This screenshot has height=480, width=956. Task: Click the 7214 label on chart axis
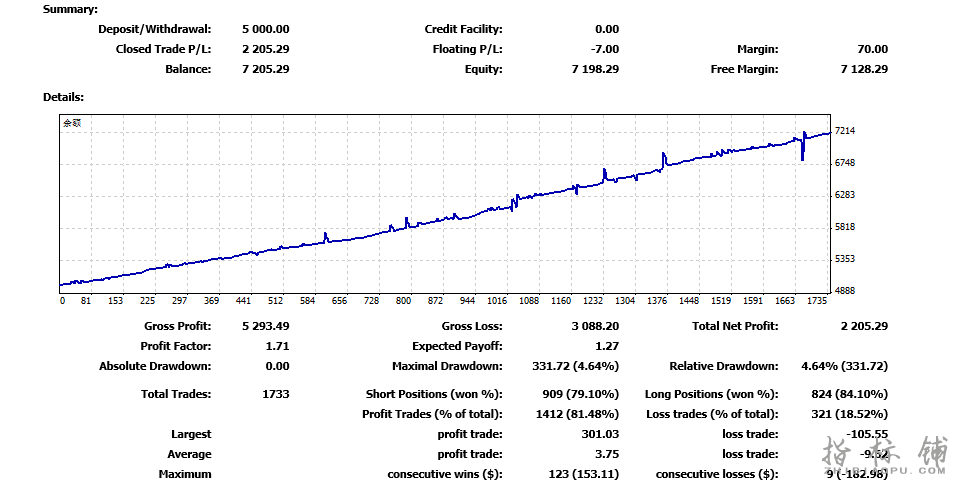[845, 131]
